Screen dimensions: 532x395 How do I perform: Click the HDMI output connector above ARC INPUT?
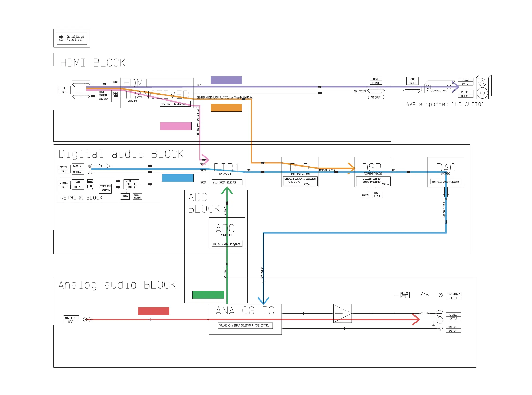point(376,90)
